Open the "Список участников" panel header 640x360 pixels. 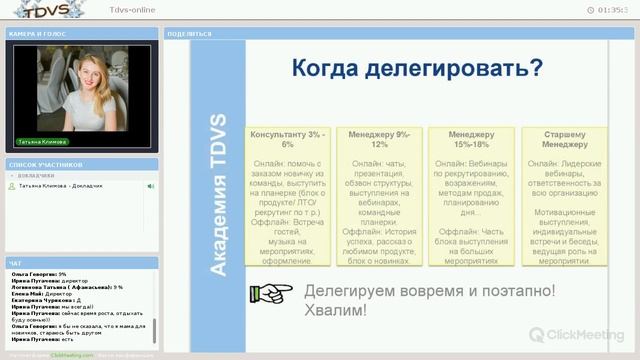coord(82,165)
